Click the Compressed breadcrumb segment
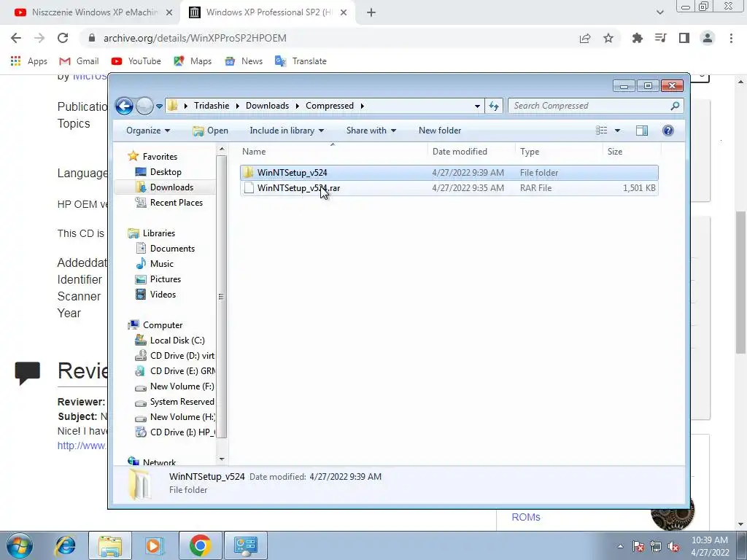This screenshot has height=560, width=747. (329, 106)
